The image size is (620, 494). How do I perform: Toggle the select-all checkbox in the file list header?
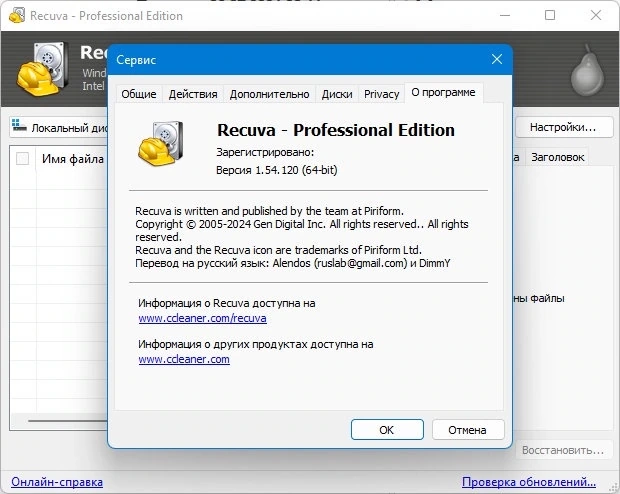coord(23,159)
